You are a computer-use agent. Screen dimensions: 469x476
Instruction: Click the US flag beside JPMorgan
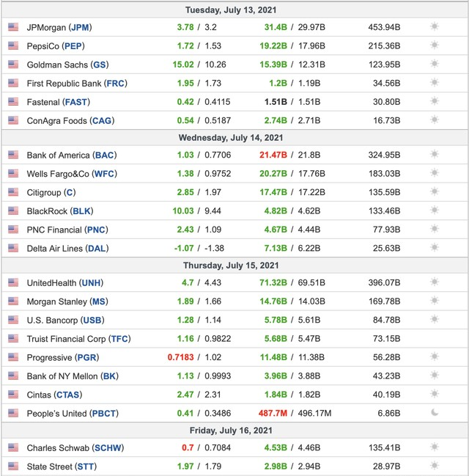click(13, 27)
